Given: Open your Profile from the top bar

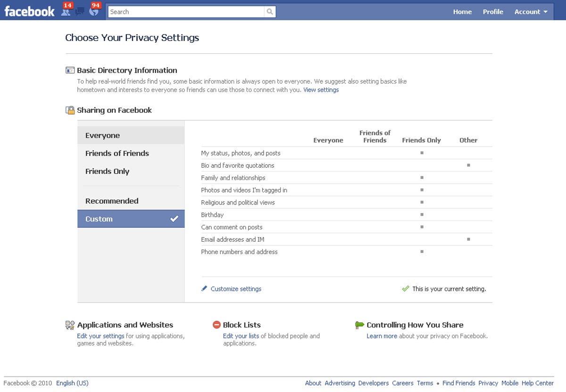Looking at the screenshot, I should [492, 11].
